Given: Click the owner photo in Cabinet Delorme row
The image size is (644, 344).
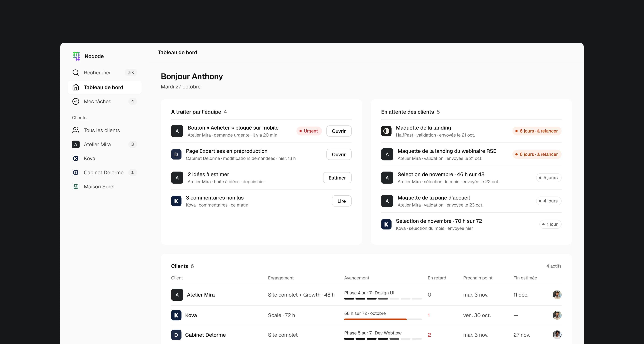Looking at the screenshot, I should (557, 335).
